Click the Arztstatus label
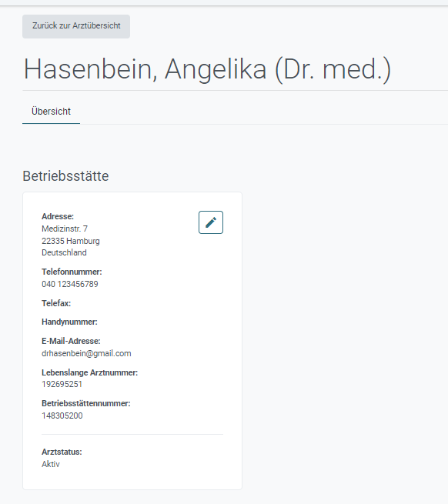448x504 pixels. [62, 452]
